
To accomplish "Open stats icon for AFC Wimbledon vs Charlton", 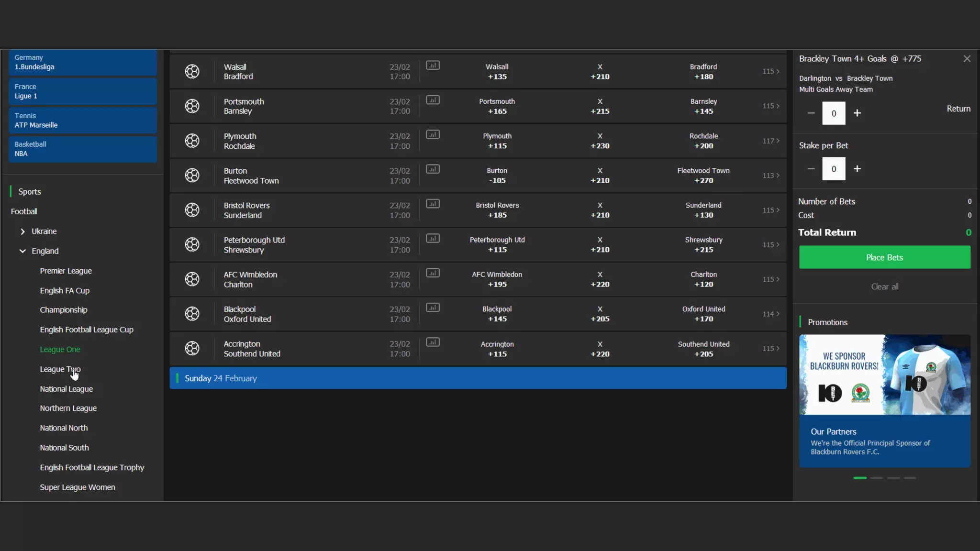I will (433, 273).
